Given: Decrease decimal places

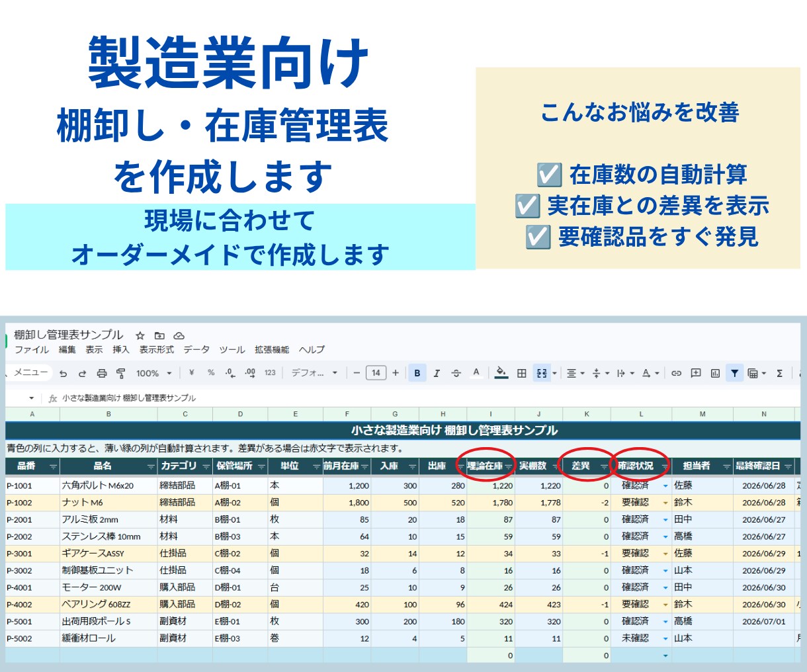Looking at the screenshot, I should (230, 373).
